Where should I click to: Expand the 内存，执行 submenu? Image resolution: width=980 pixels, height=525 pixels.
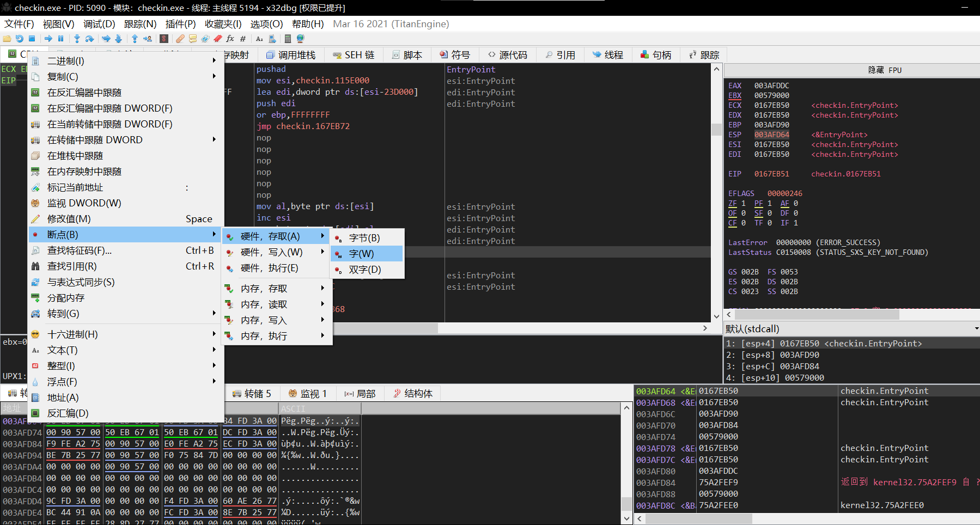276,335
